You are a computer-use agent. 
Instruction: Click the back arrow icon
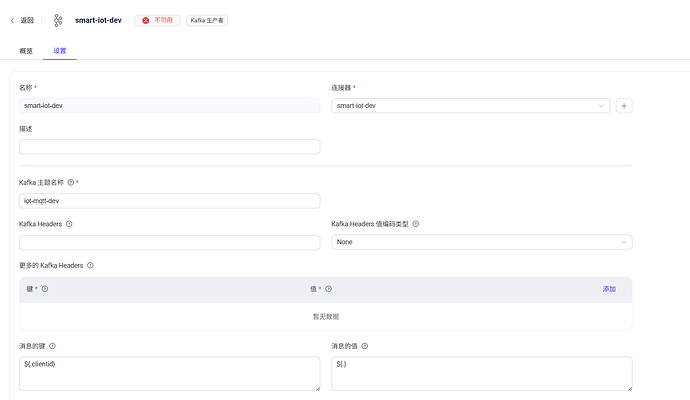[x=12, y=20]
